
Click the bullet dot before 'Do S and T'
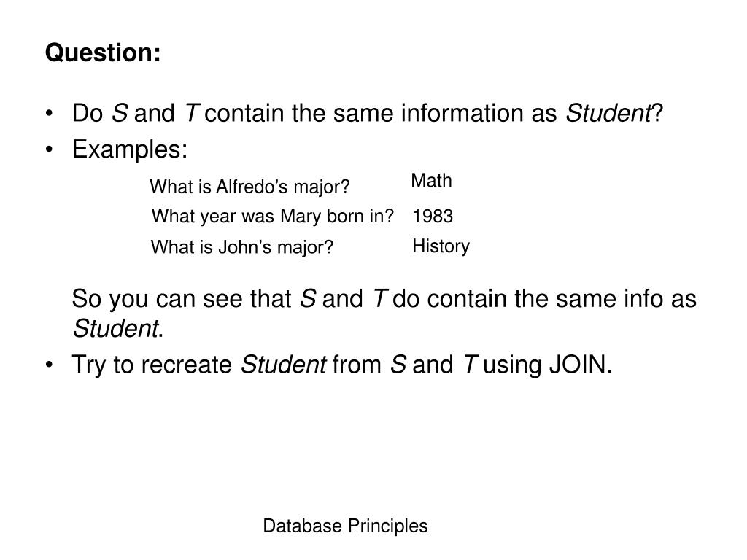coord(49,114)
